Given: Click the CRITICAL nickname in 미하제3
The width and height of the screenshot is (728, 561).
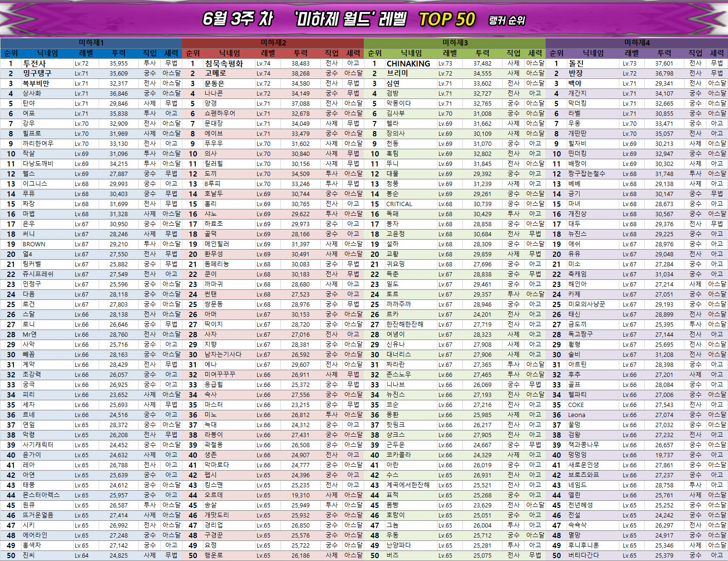Looking at the screenshot, I should click(x=399, y=204).
